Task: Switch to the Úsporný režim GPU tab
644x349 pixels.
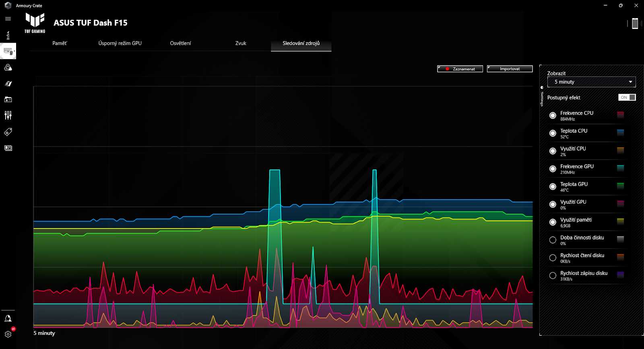Action: 120,43
